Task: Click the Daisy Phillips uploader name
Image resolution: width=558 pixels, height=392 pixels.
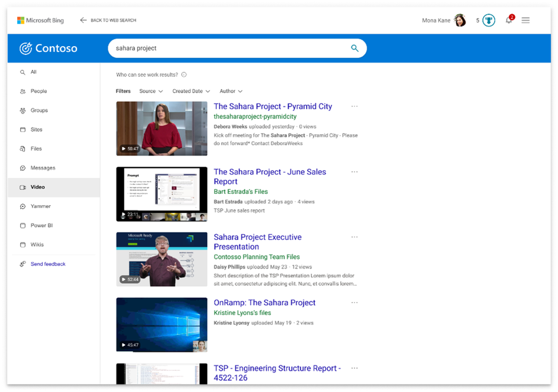Action: [x=230, y=267]
